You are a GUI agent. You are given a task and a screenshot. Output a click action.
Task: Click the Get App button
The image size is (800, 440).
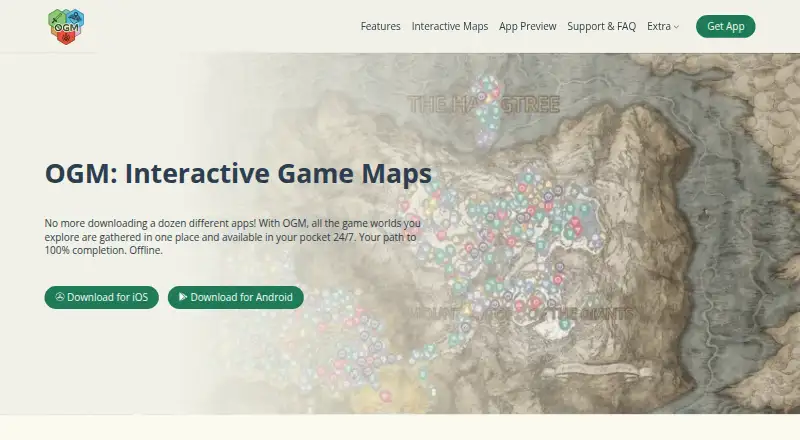(726, 27)
